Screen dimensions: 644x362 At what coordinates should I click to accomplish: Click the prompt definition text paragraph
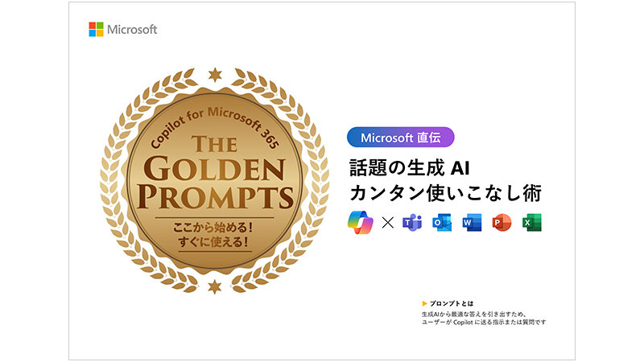[483, 318]
